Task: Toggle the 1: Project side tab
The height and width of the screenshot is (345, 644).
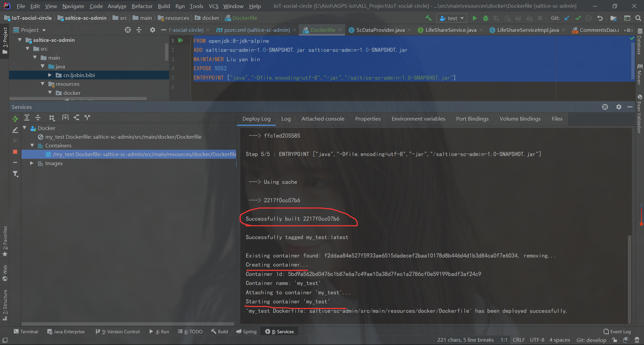Action: (x=5, y=41)
